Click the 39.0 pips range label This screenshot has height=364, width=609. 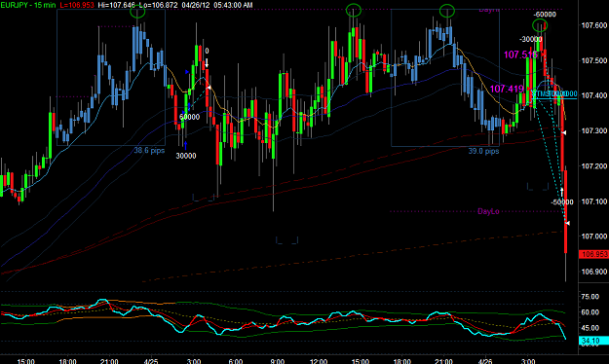[x=483, y=151]
